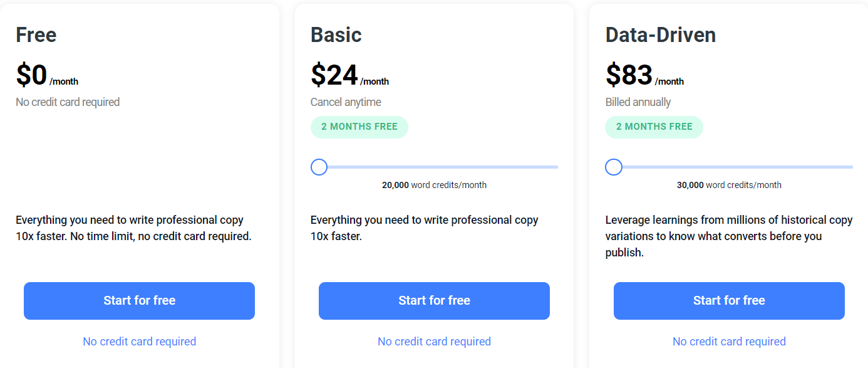Click the 20,000 word credits/month label

tap(434, 185)
